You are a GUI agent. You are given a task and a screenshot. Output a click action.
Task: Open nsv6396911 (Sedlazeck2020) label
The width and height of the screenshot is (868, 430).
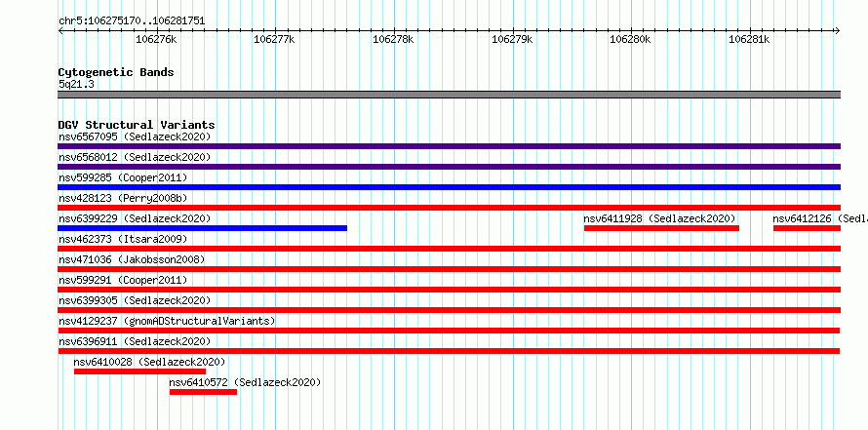tap(135, 341)
